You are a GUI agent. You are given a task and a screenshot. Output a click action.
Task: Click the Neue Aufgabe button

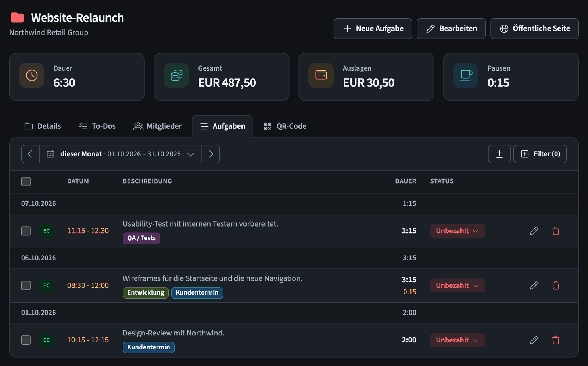tap(373, 29)
